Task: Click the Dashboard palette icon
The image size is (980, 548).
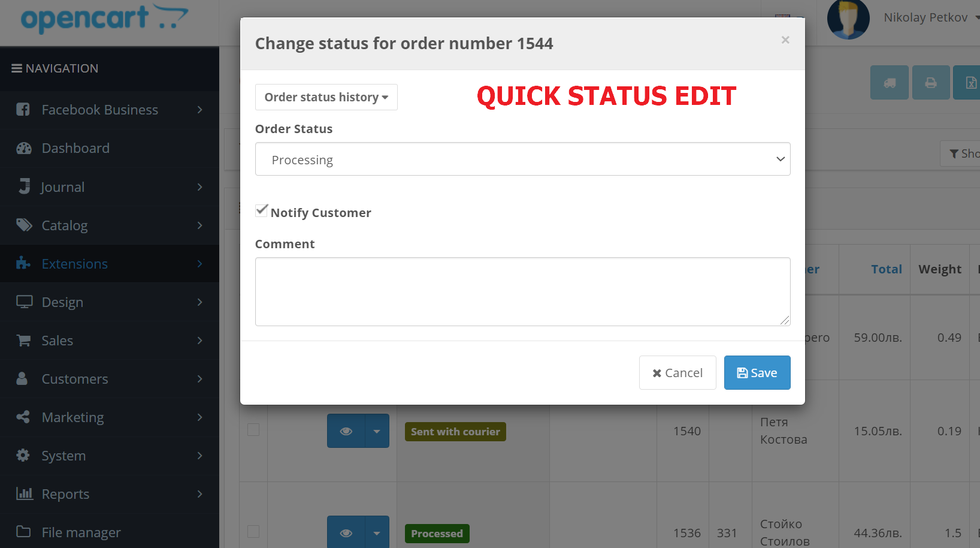Action: point(24,148)
